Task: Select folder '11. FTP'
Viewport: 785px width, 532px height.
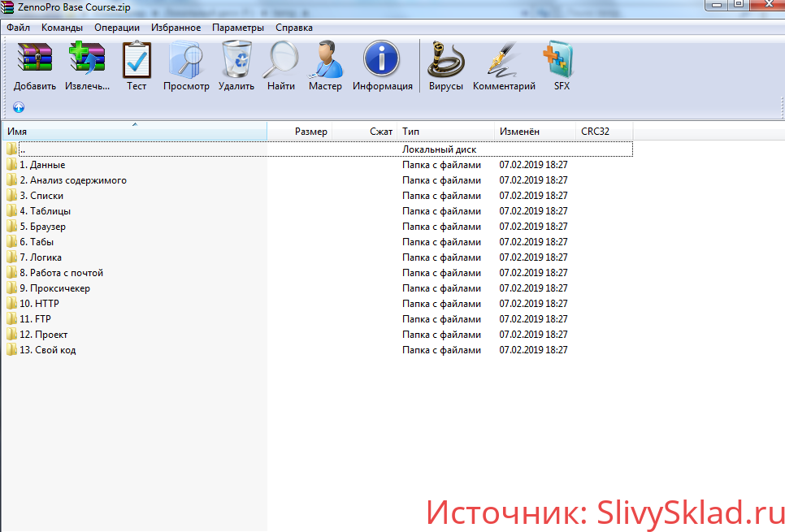Action: tap(35, 319)
